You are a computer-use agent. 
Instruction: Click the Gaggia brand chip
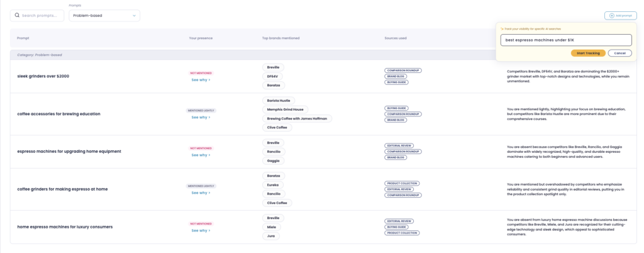(x=273, y=160)
